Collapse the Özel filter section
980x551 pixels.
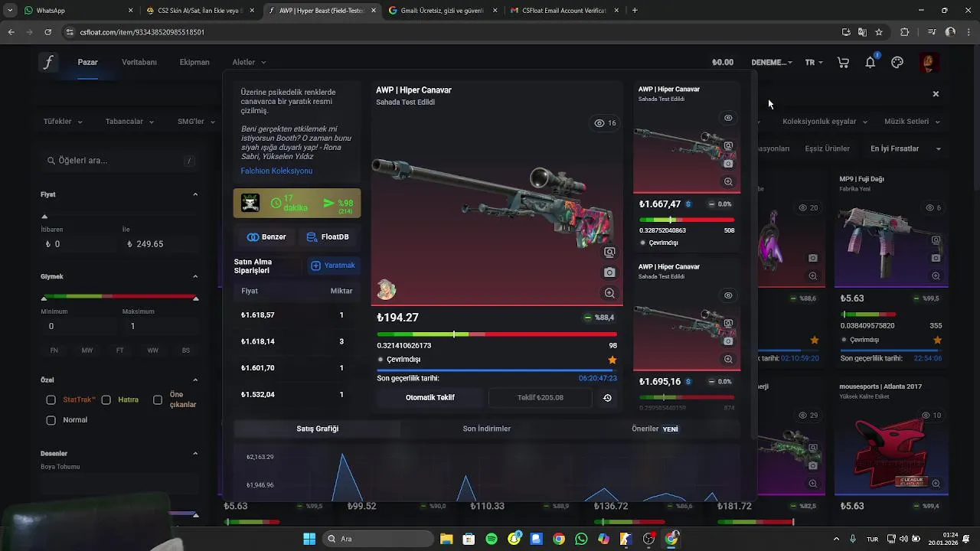195,380
